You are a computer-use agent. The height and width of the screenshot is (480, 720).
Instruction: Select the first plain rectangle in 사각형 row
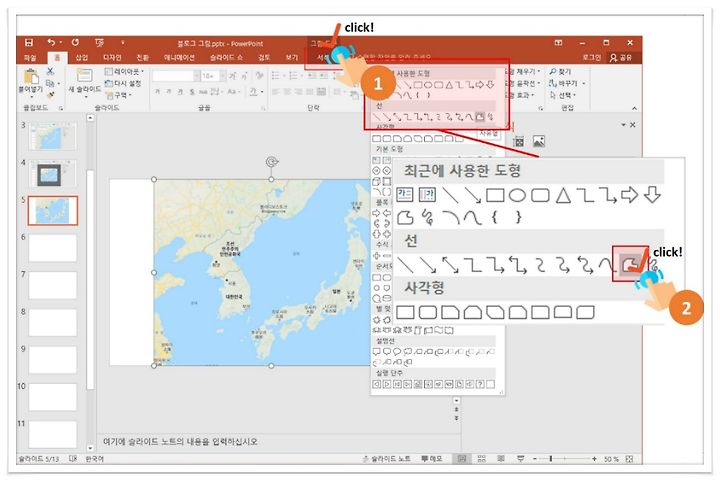[405, 312]
